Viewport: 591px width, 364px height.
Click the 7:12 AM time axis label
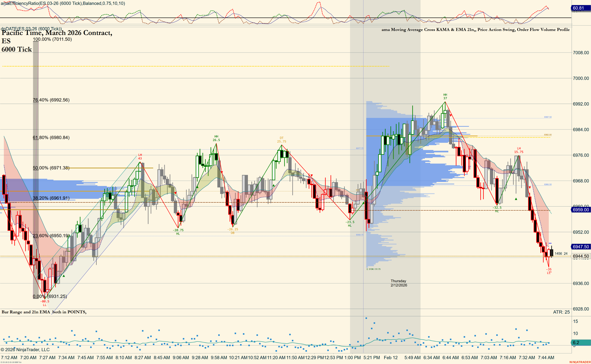pyautogui.click(x=9, y=358)
